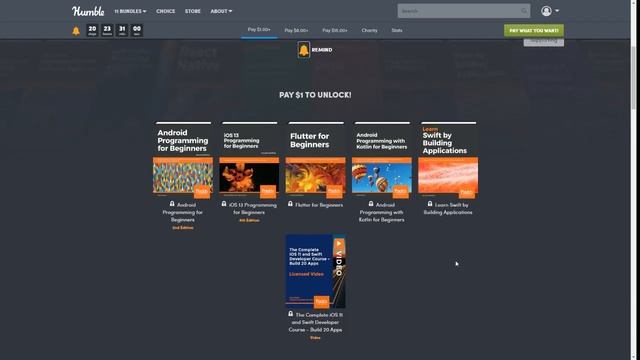Click the video play icon on iOS 11 cover
This screenshot has height=360, width=640.
[x=339, y=244]
